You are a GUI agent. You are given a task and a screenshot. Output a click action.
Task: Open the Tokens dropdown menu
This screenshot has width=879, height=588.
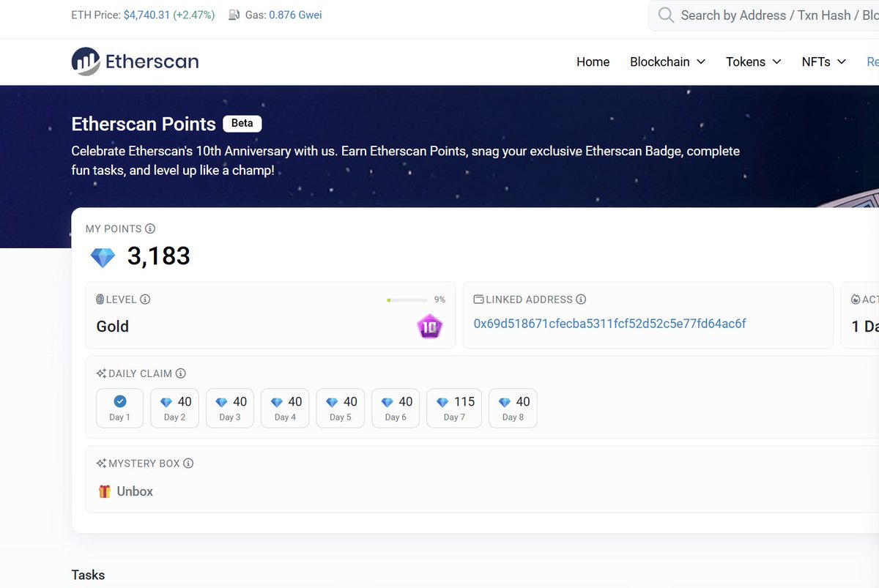coord(754,62)
